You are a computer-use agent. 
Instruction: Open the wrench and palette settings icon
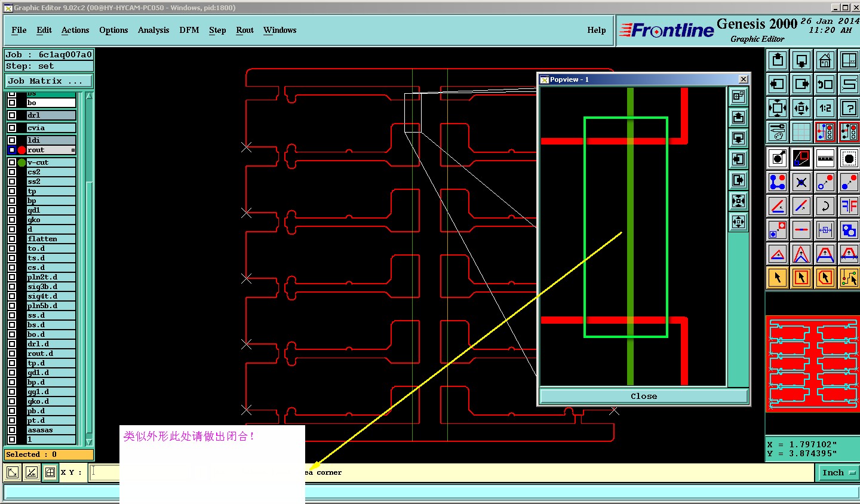tap(778, 132)
